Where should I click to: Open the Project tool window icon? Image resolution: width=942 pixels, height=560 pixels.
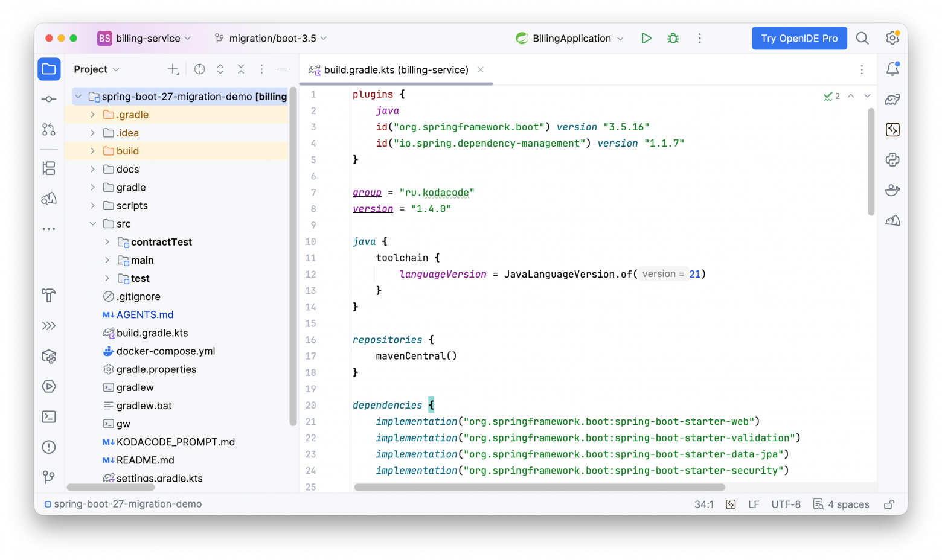coord(49,69)
